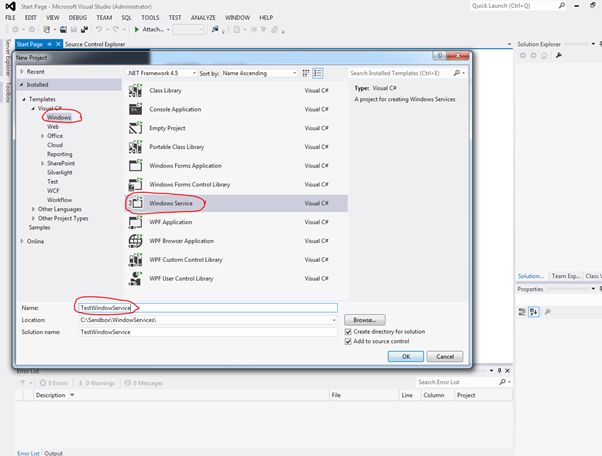Click the search magnifier in template search
Viewport: 602px width, 456px height.
456,73
